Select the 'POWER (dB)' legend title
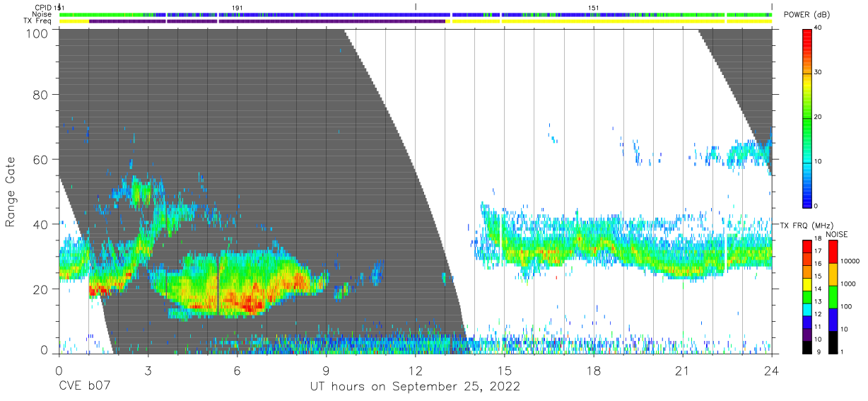 [x=807, y=15]
